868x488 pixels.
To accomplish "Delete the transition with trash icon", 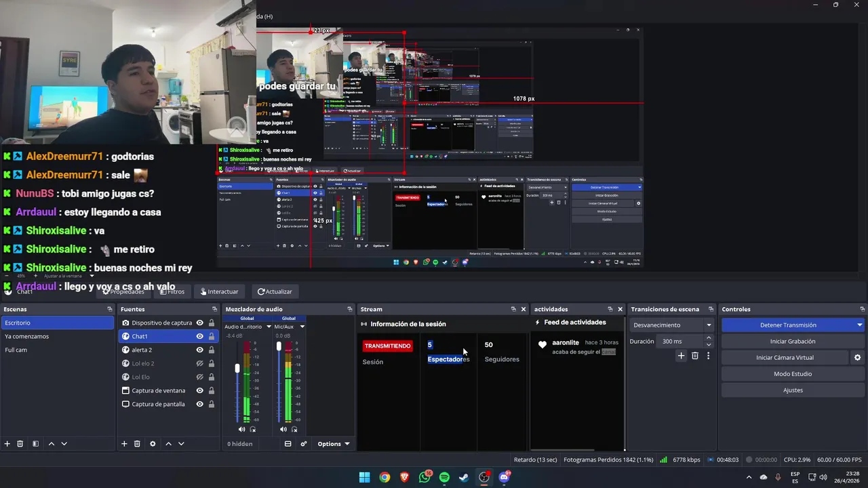I will pyautogui.click(x=695, y=356).
